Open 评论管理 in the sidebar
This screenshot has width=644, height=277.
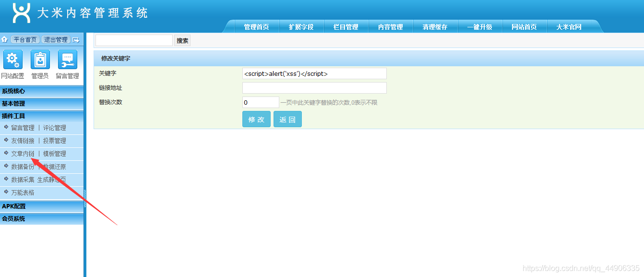pyautogui.click(x=55, y=128)
